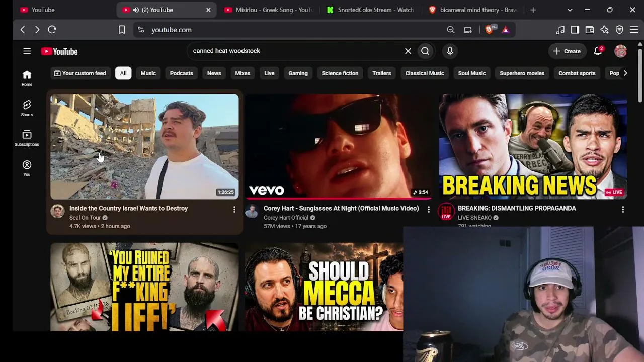Visit the Seal On Tour channel name
The image size is (644, 362).
click(x=85, y=218)
